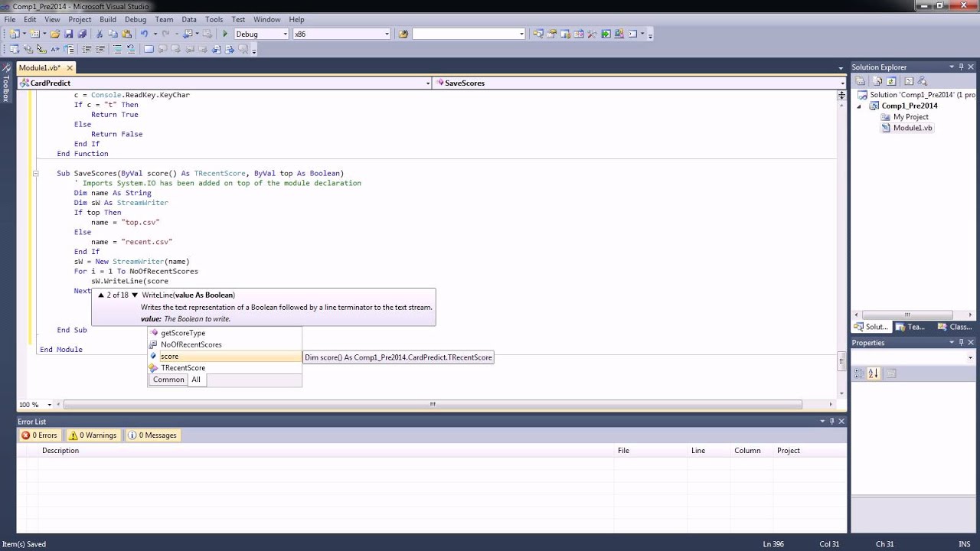This screenshot has width=980, height=551.
Task: Open the x86 platform dropdown
Action: 386,34
